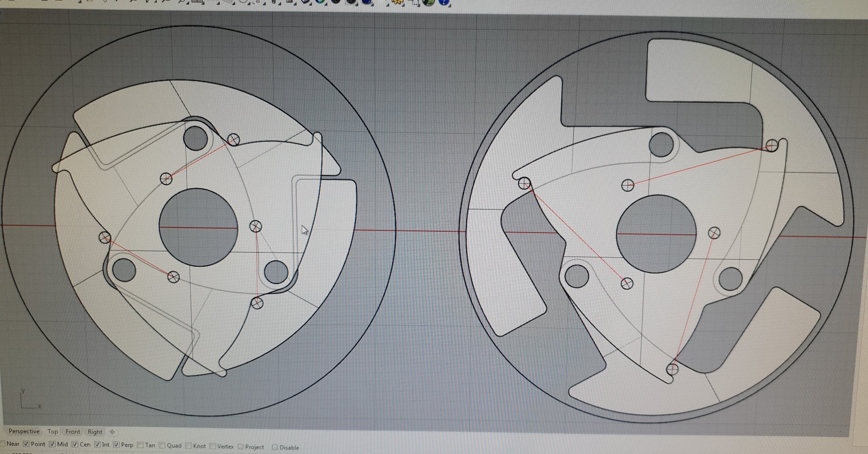Select the large center hole of the left drawing
This screenshot has width=868, height=454.
pyautogui.click(x=198, y=227)
